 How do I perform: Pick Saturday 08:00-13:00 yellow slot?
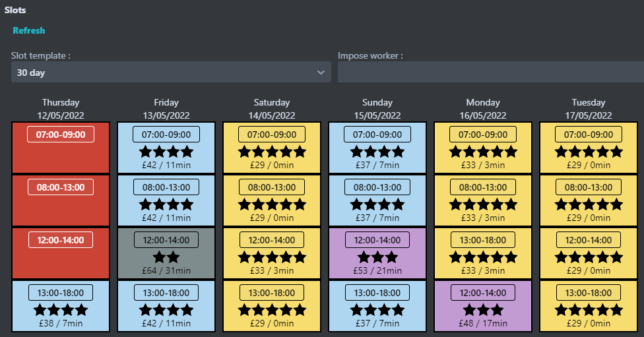[272, 200]
